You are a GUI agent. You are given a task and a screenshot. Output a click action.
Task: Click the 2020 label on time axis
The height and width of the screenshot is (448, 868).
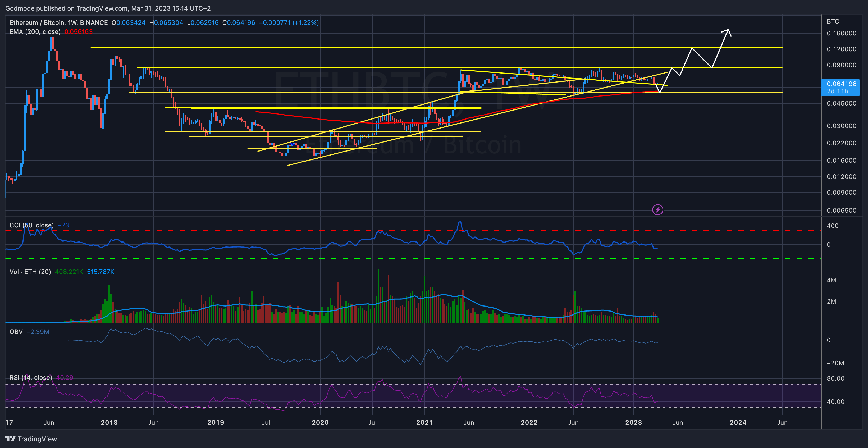(320, 422)
